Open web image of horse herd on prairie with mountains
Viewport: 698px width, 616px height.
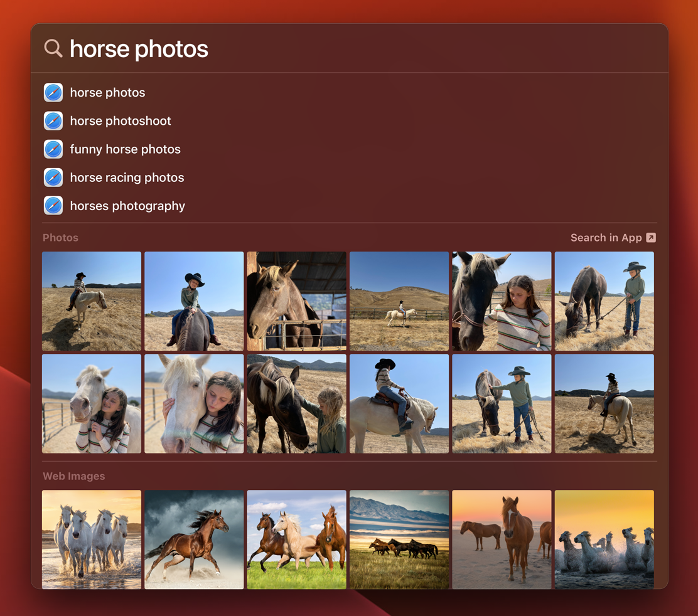coord(399,539)
